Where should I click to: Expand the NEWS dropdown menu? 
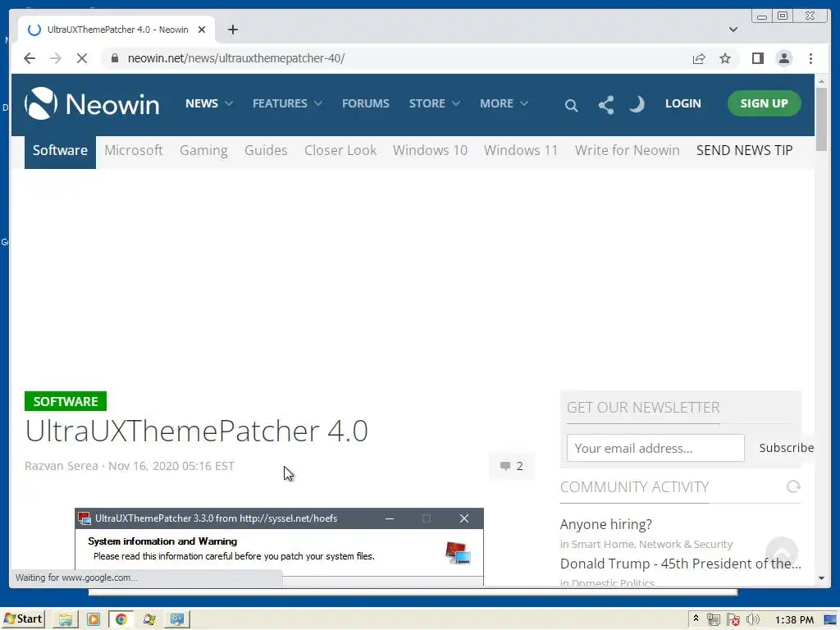point(209,103)
